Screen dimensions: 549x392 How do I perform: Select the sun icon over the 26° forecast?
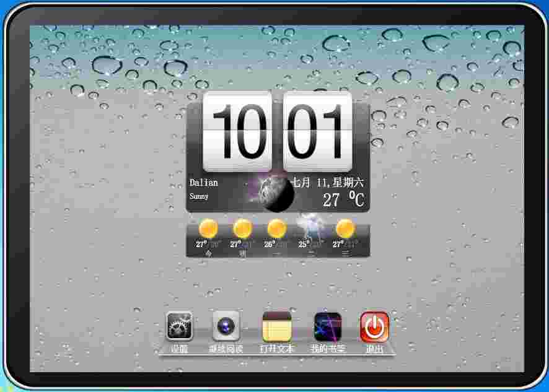(277, 227)
